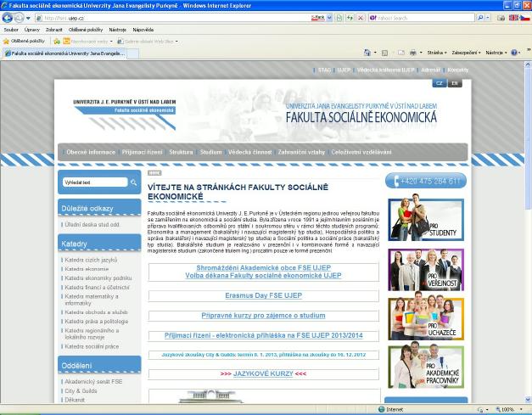Image resolution: width=532 pixels, height=415 pixels.
Task: Open Oblíbené položky favorites star button
Action: 24,41
